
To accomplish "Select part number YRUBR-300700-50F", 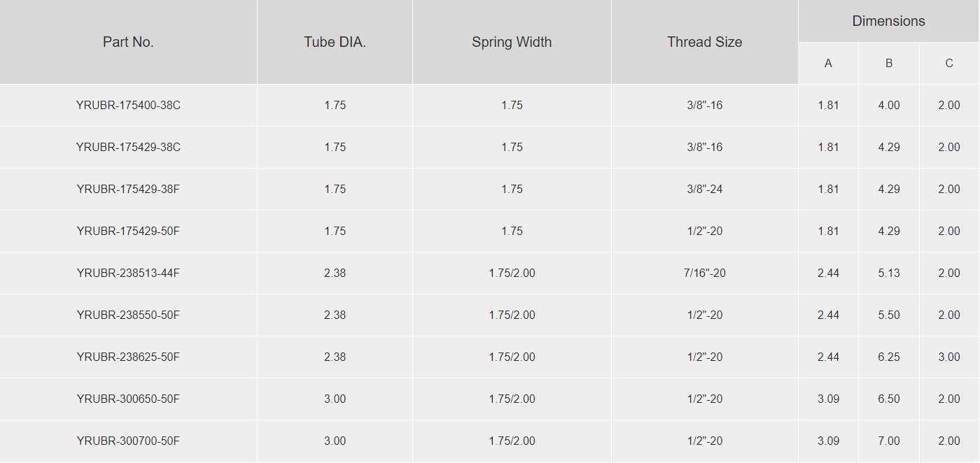I will pyautogui.click(x=128, y=441).
